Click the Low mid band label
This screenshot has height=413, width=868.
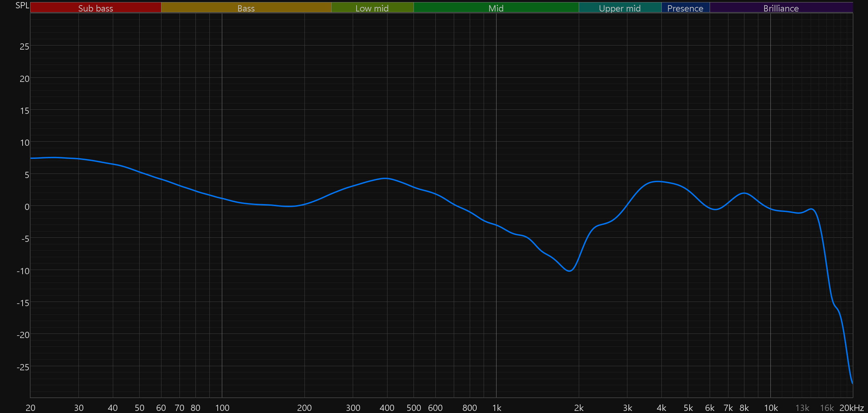point(372,8)
